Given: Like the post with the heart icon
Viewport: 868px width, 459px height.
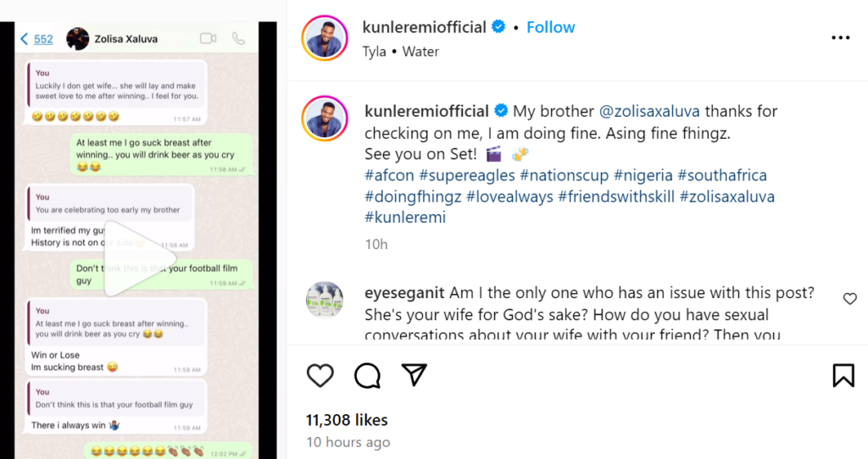Looking at the screenshot, I should [320, 375].
